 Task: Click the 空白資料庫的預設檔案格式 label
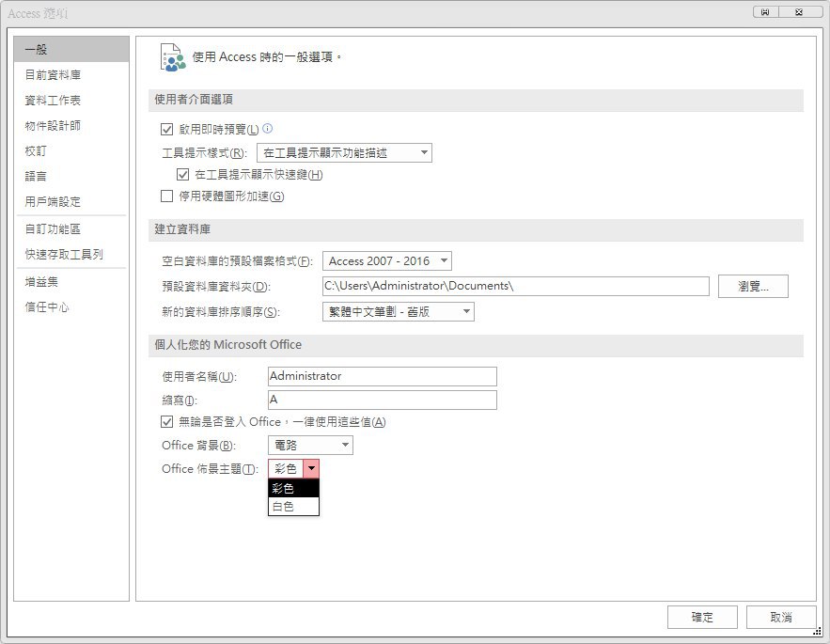coord(237,261)
